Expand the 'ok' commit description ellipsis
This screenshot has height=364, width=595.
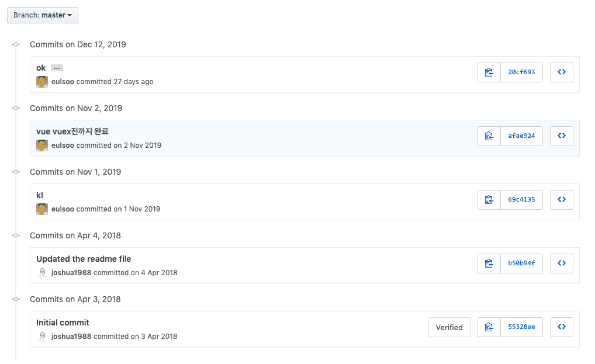[57, 68]
